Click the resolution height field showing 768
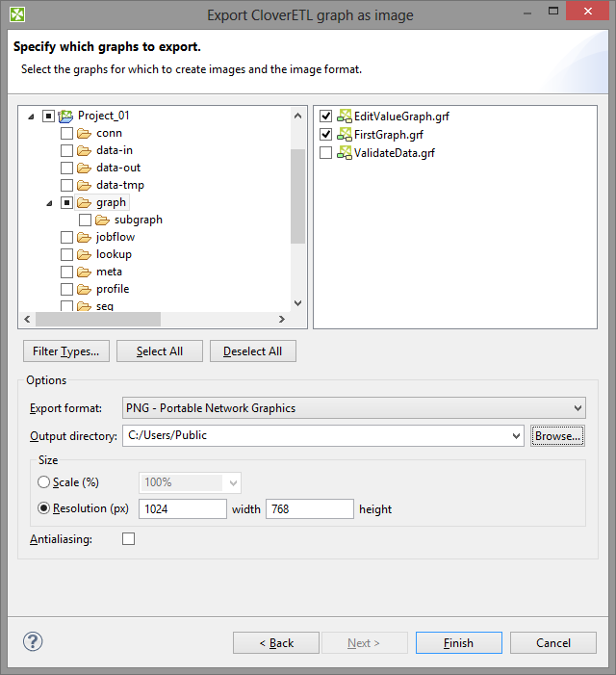 tap(310, 508)
